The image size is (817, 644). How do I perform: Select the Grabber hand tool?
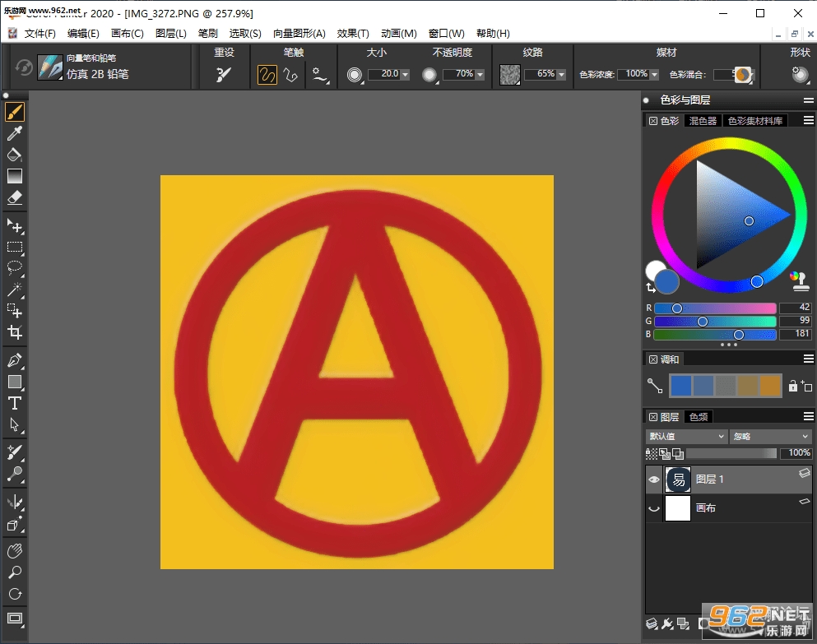[x=15, y=551]
